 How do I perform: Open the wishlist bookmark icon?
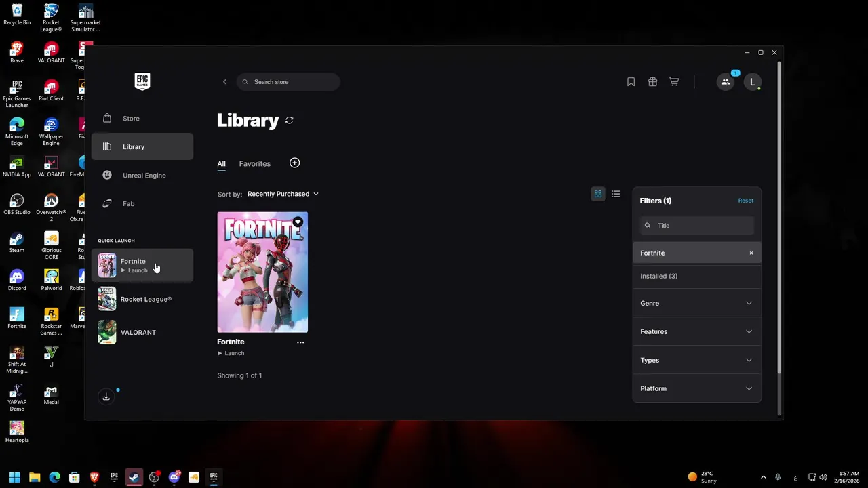pos(631,82)
